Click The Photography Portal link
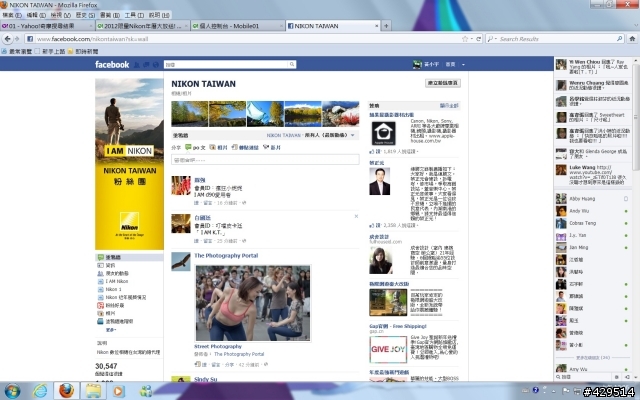Image resolution: width=640 pixels, height=400 pixels. [226, 256]
